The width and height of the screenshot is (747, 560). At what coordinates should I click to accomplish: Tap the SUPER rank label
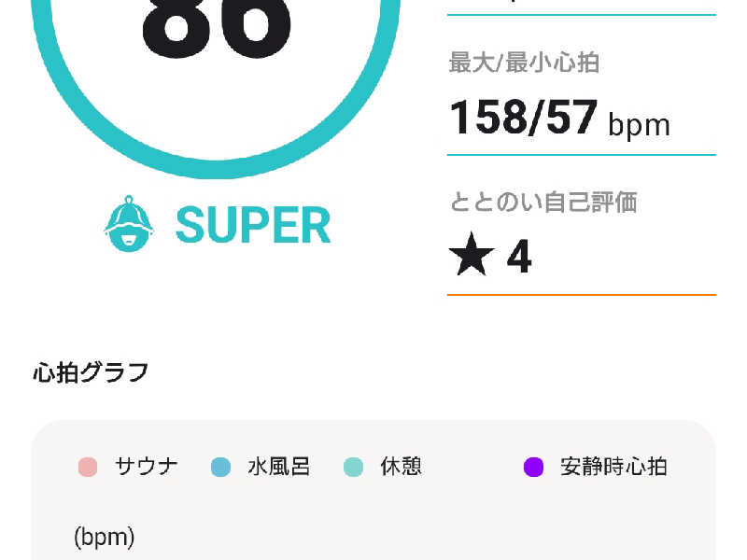click(253, 225)
